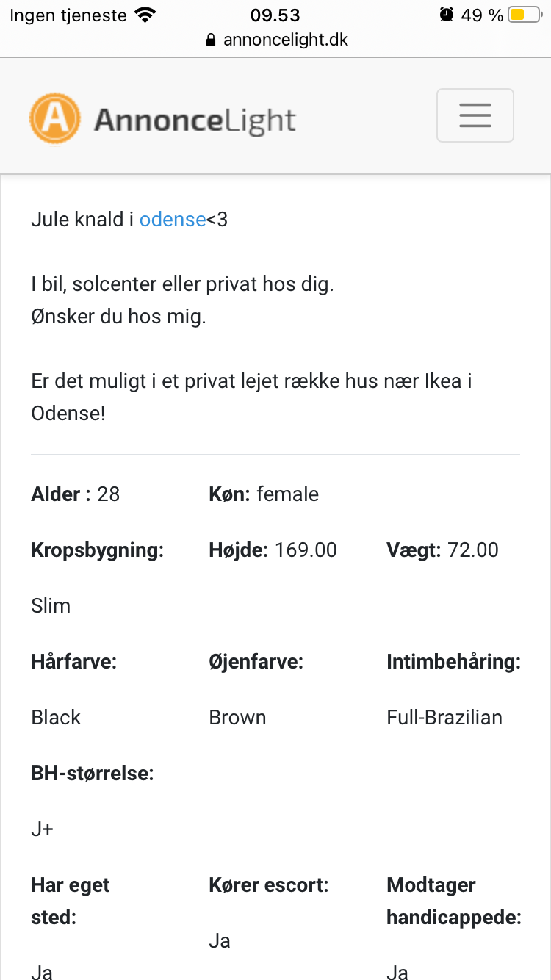Viewport: 551px width, 980px height.
Task: Tap the 49 % battery percentage
Action: pos(482,15)
